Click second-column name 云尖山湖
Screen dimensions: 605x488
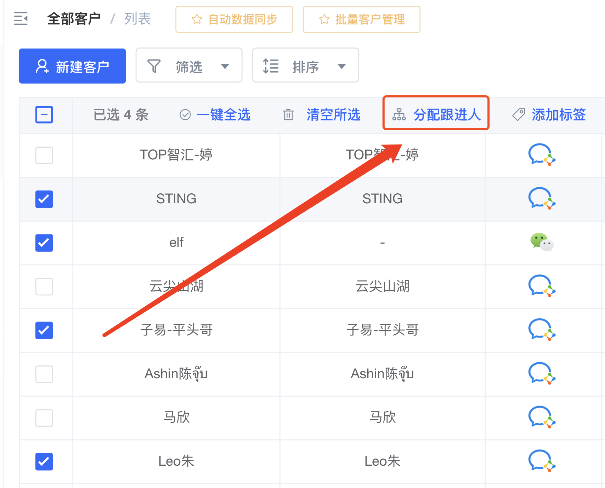coord(382,286)
